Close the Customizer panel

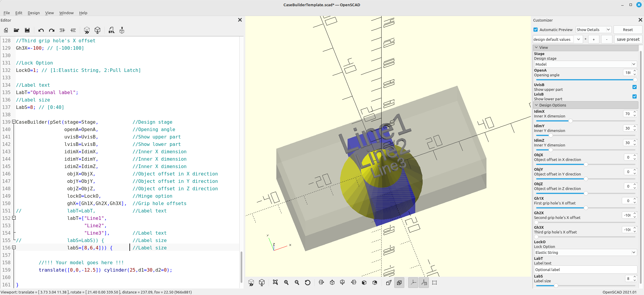coord(640,20)
